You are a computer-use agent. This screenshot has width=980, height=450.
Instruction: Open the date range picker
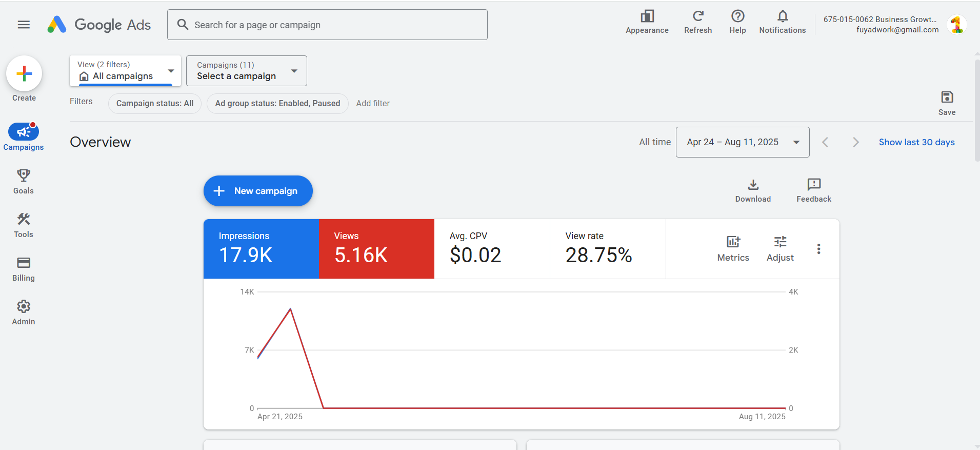742,142
